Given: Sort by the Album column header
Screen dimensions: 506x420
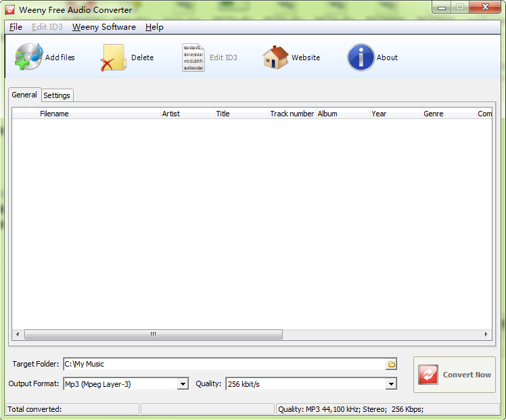Looking at the screenshot, I should 343,114.
